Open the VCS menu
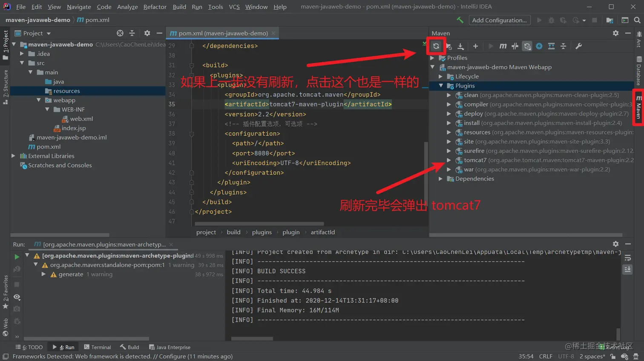 pos(234,7)
